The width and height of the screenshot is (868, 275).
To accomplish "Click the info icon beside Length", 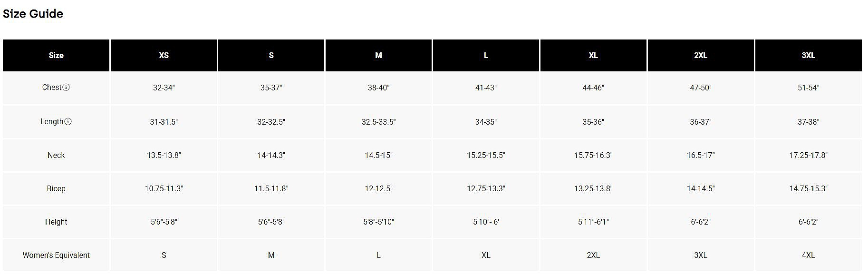I will click(68, 122).
